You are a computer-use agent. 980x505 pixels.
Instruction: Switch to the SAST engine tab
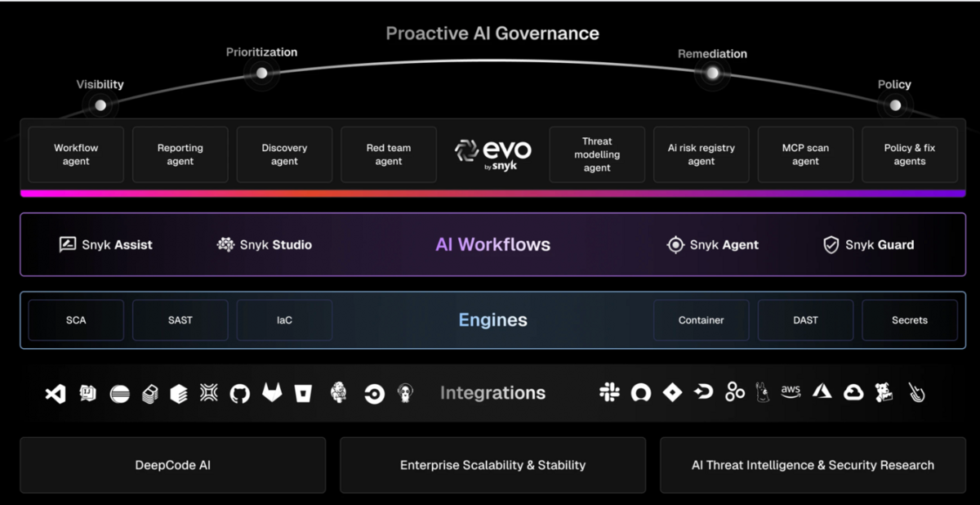pyautogui.click(x=180, y=320)
